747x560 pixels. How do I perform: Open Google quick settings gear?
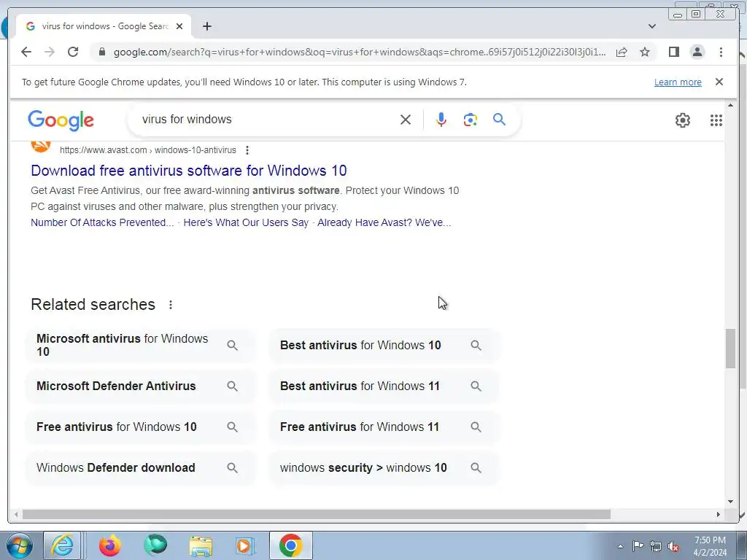point(683,120)
